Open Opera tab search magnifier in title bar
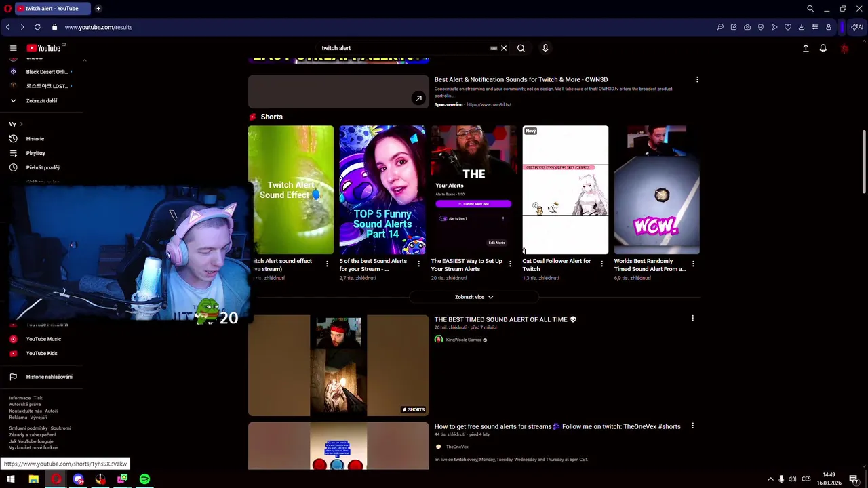This screenshot has width=868, height=488. click(810, 9)
